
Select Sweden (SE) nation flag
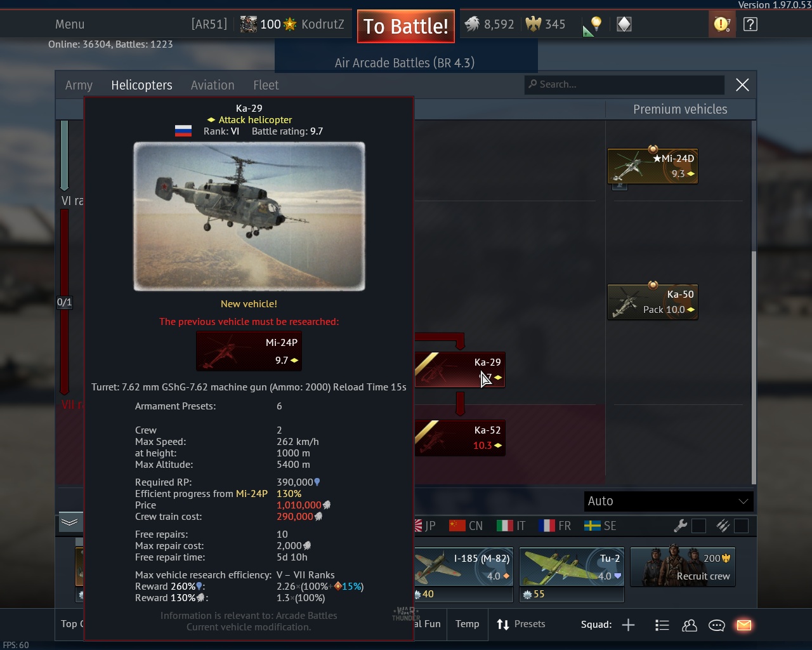pyautogui.click(x=600, y=526)
